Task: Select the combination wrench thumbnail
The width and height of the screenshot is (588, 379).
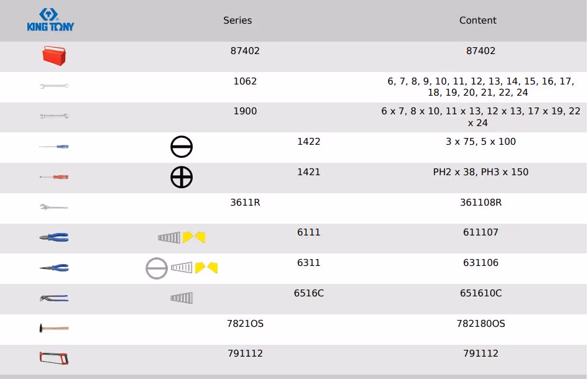Action: [x=54, y=86]
